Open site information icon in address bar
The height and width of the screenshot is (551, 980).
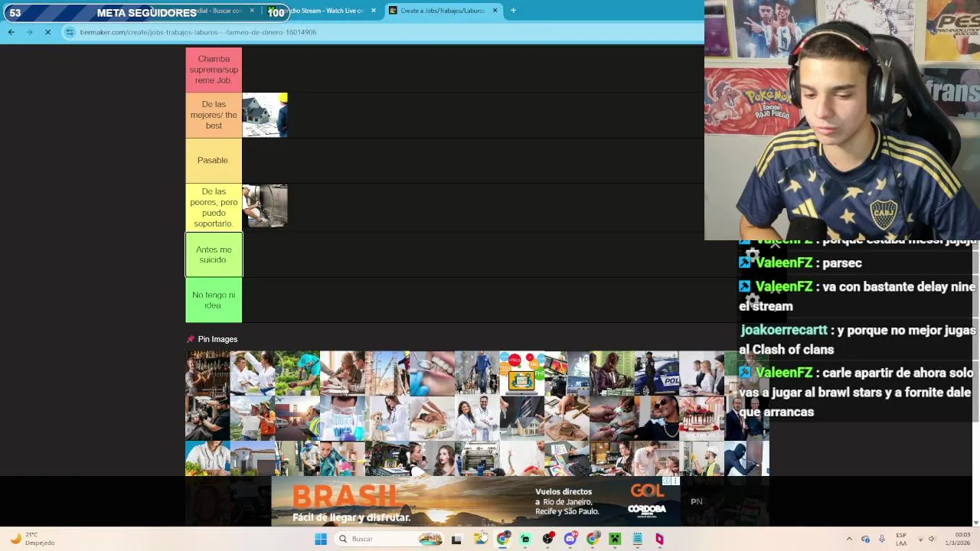[x=70, y=32]
